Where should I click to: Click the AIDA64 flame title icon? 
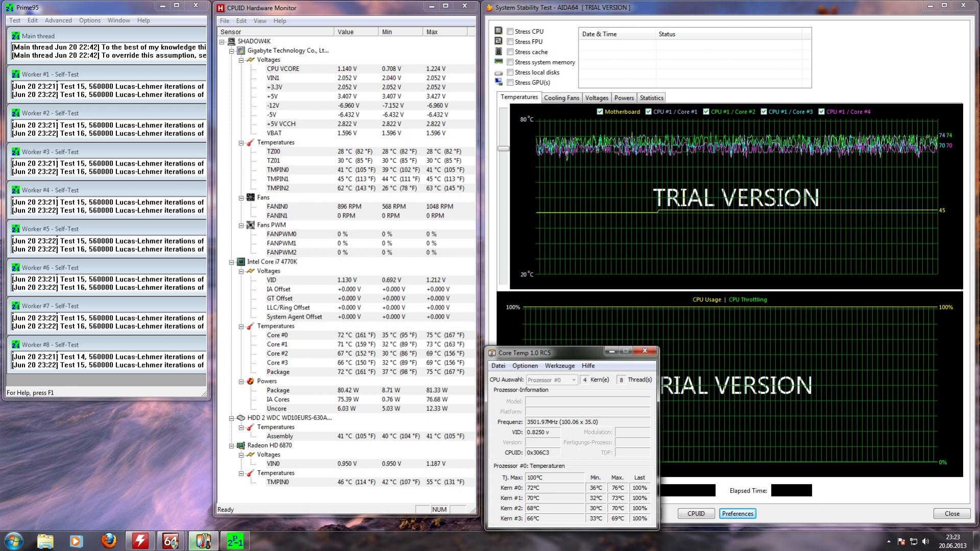click(489, 8)
